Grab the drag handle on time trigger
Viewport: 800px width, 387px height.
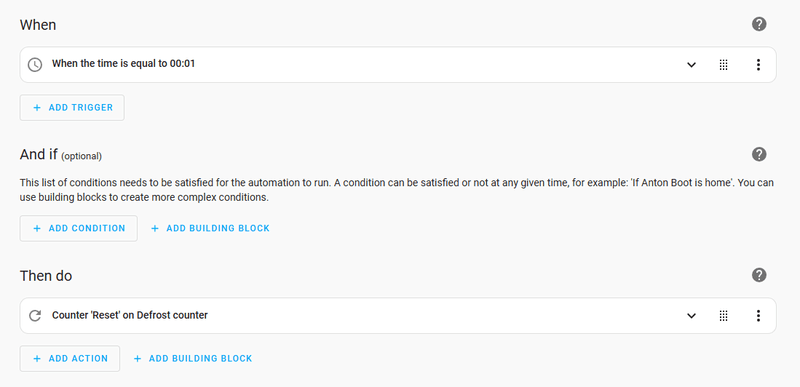click(x=723, y=65)
